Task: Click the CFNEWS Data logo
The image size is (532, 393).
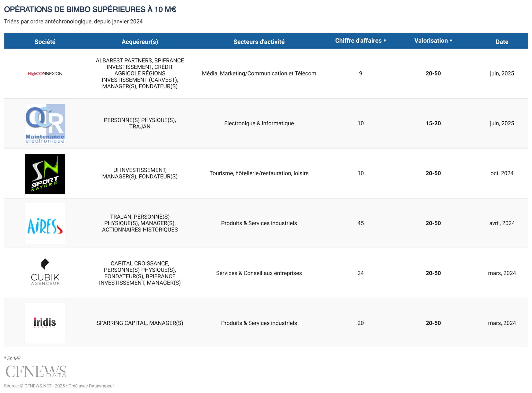Action: tap(36, 371)
